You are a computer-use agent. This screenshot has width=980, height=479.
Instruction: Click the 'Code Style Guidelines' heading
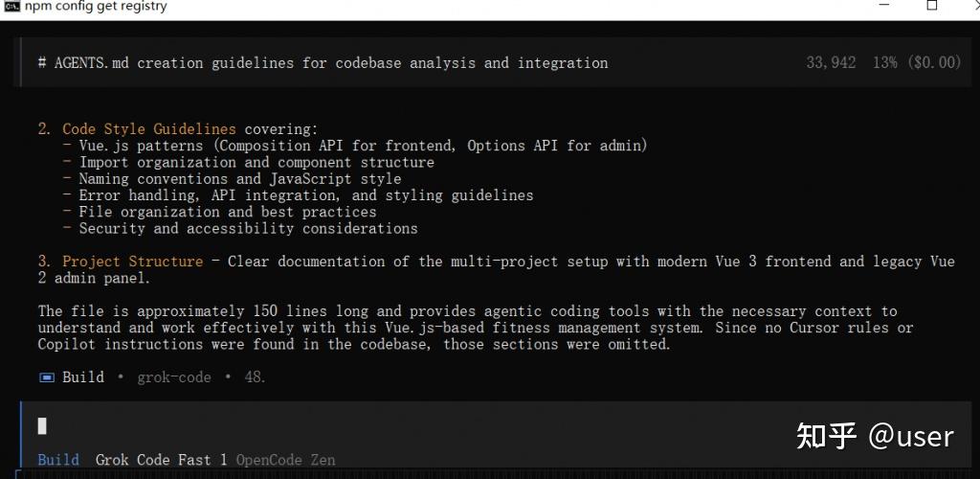(x=148, y=129)
